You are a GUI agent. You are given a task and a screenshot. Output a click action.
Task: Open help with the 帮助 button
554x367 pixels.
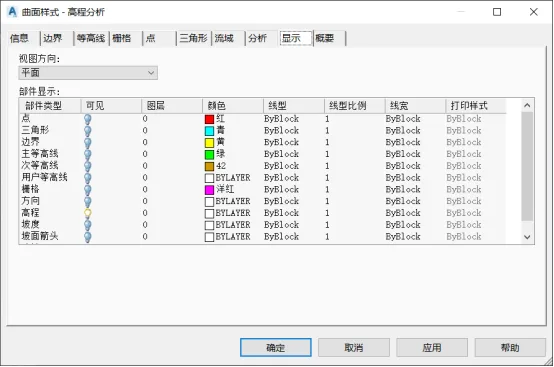click(510, 348)
